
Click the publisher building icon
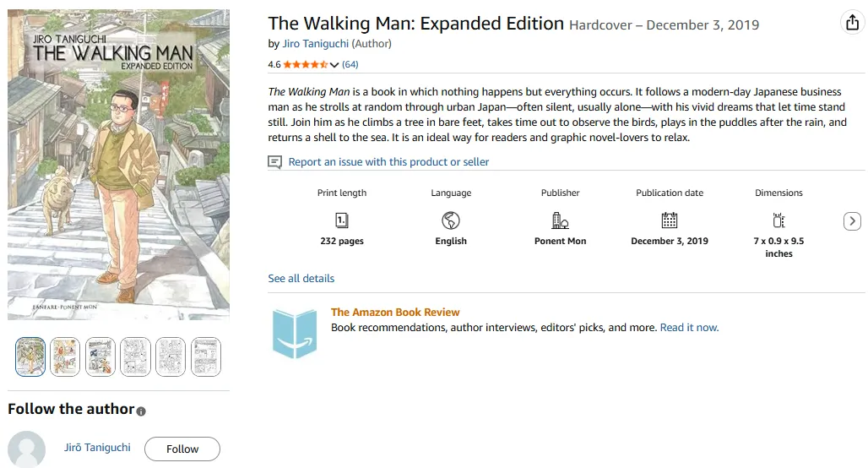pos(560,220)
